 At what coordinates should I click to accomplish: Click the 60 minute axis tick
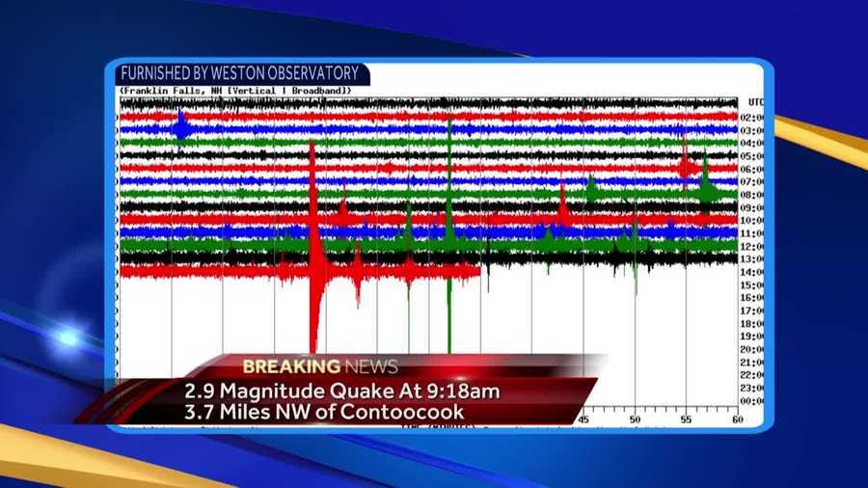click(x=737, y=420)
